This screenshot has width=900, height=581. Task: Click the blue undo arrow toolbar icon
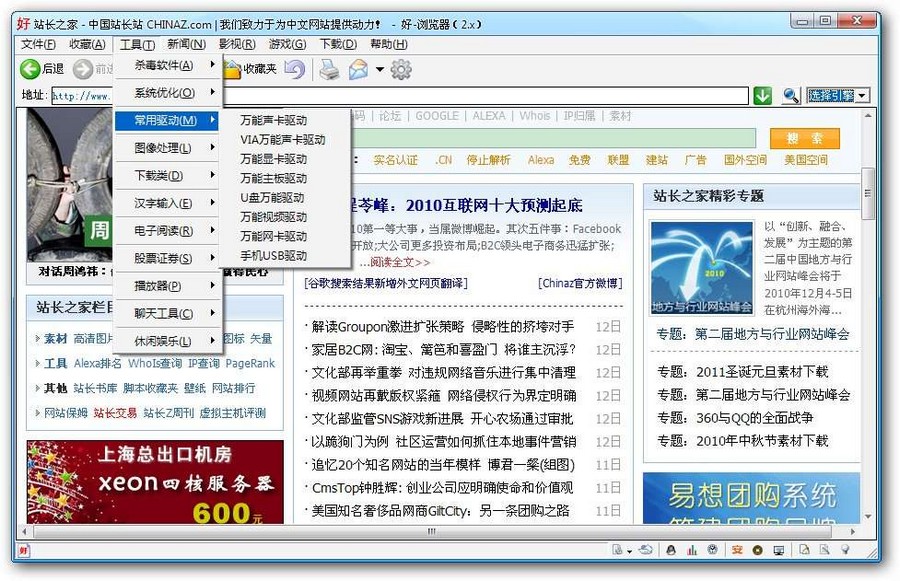point(294,69)
